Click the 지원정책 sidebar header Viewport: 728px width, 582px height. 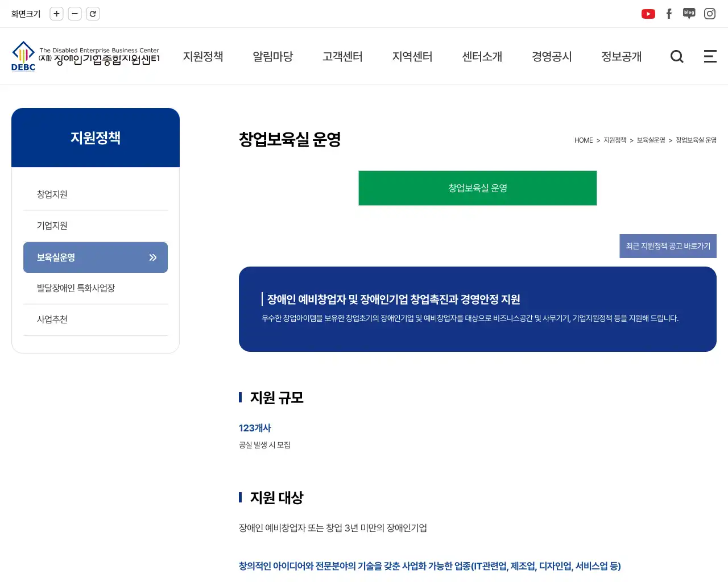96,138
